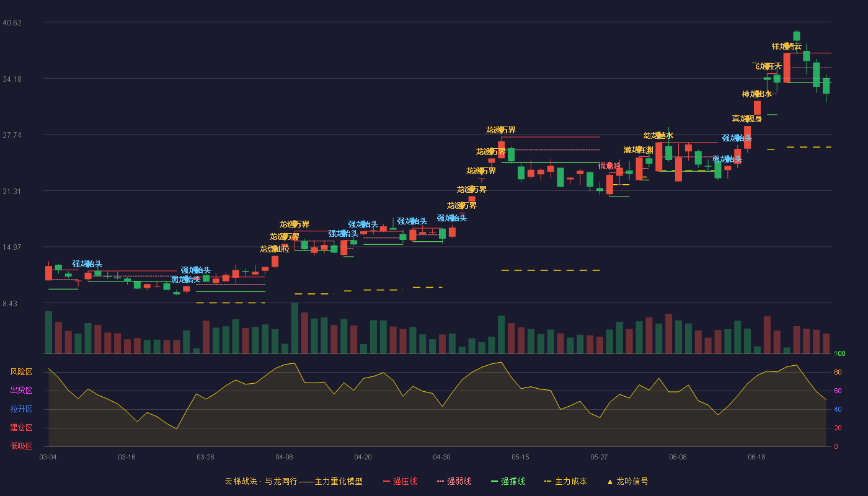Toggle the 强弱线 legend item
Screen dimensions: 868x496
tap(454, 481)
